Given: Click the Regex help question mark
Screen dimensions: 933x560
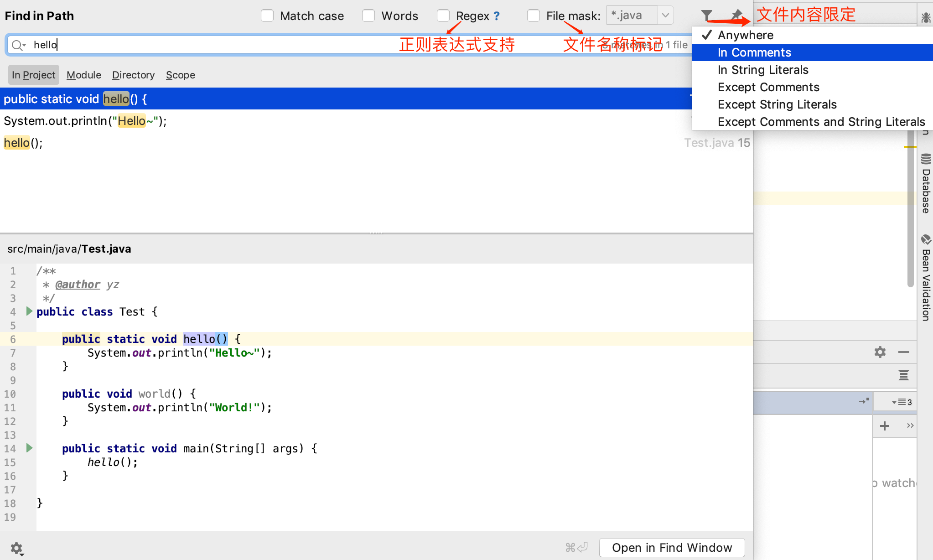Looking at the screenshot, I should (497, 16).
